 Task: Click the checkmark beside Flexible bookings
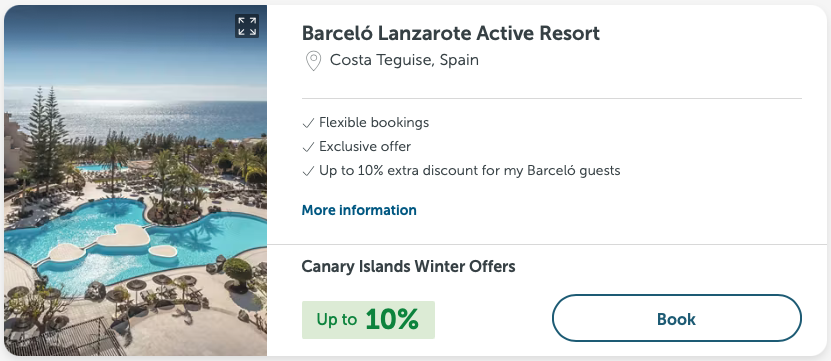tap(308, 123)
